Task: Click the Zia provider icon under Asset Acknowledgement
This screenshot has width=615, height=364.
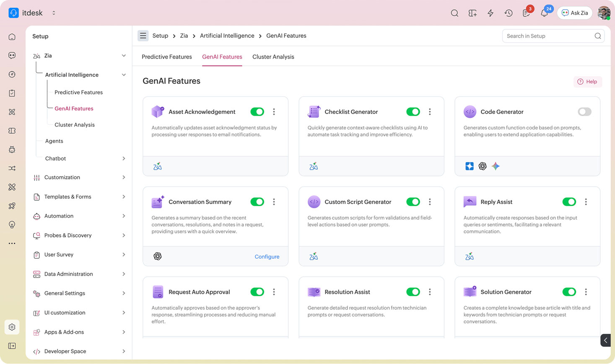Action: (158, 166)
